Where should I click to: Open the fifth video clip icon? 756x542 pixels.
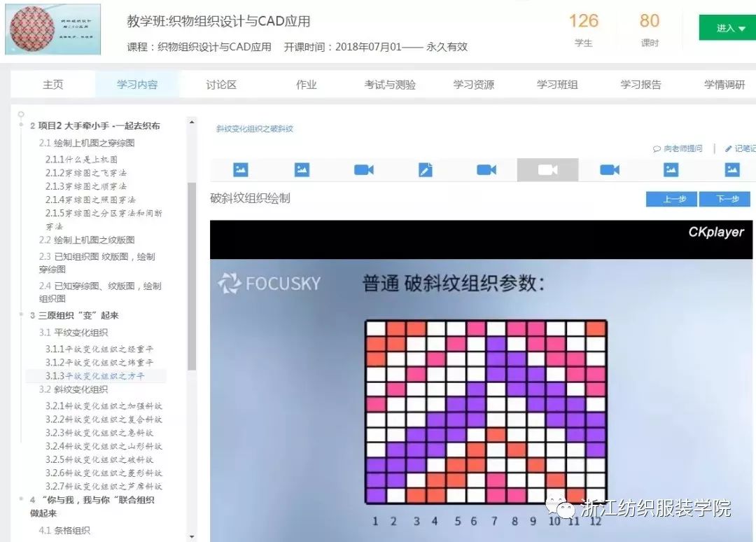point(486,169)
